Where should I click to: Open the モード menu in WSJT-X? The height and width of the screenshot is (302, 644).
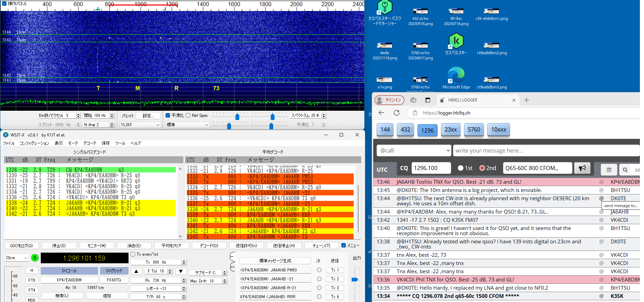pyautogui.click(x=73, y=143)
